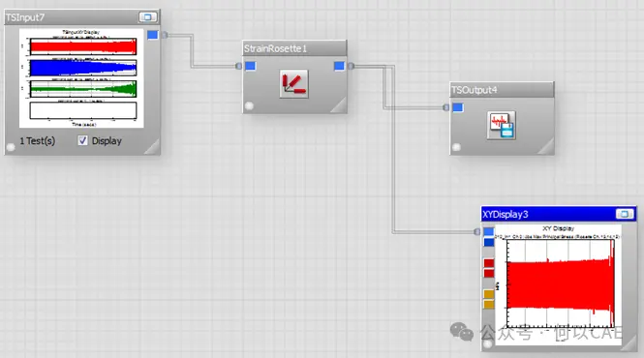Viewport: 644px width, 358px height.
Task: Click the TSInput7 time series preview thumbnail
Action: pyautogui.click(x=81, y=78)
